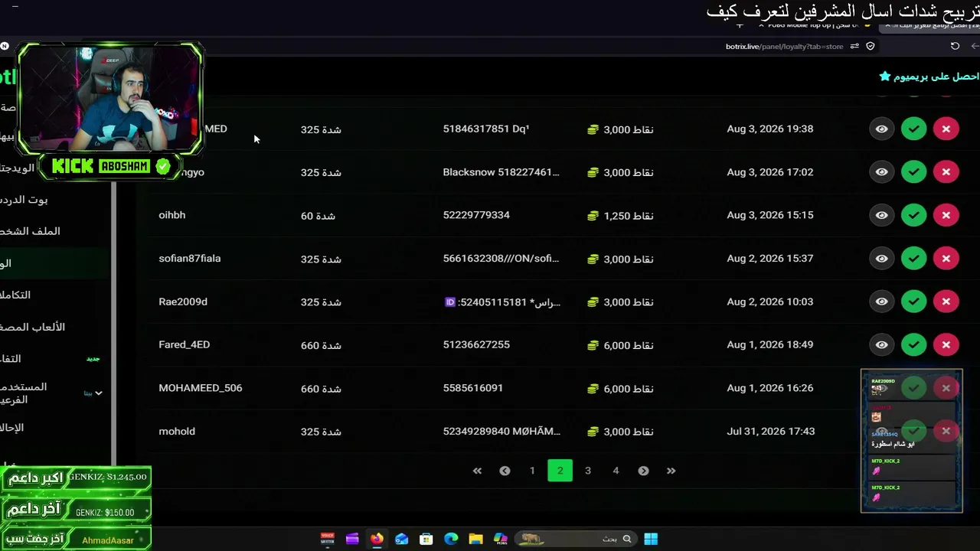Reject Fared_4ED's 660 redemption
Screen dimensions: 980x551
[x=946, y=345]
